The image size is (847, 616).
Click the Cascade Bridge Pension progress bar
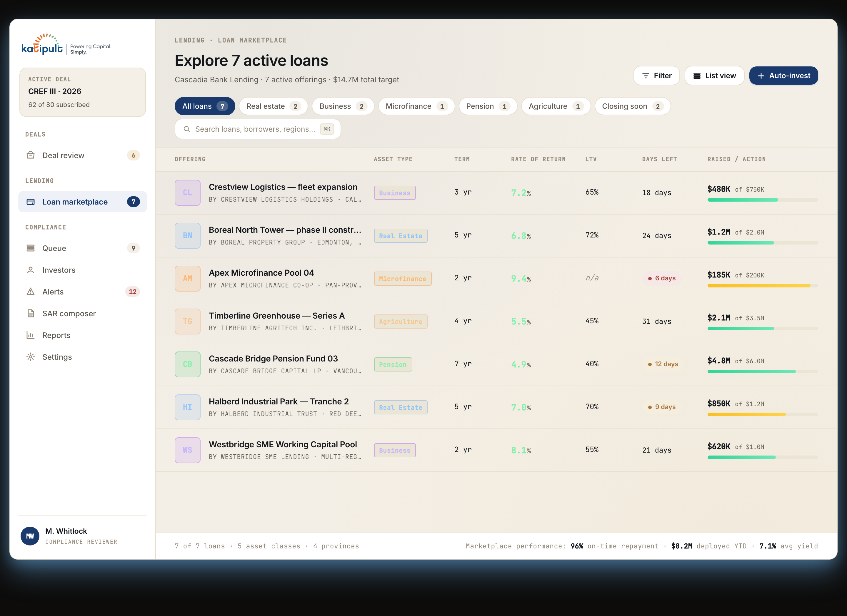pyautogui.click(x=763, y=371)
